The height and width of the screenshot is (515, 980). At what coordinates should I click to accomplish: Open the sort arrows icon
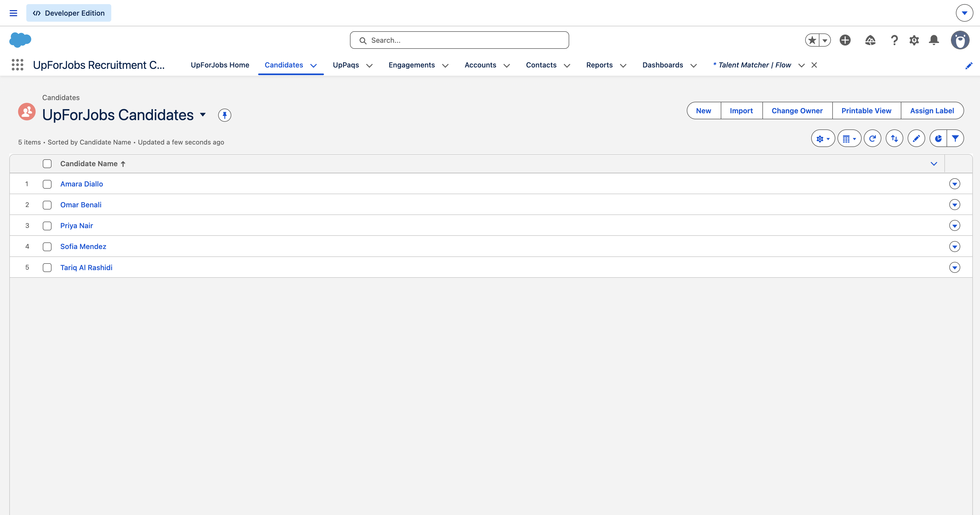pyautogui.click(x=894, y=138)
